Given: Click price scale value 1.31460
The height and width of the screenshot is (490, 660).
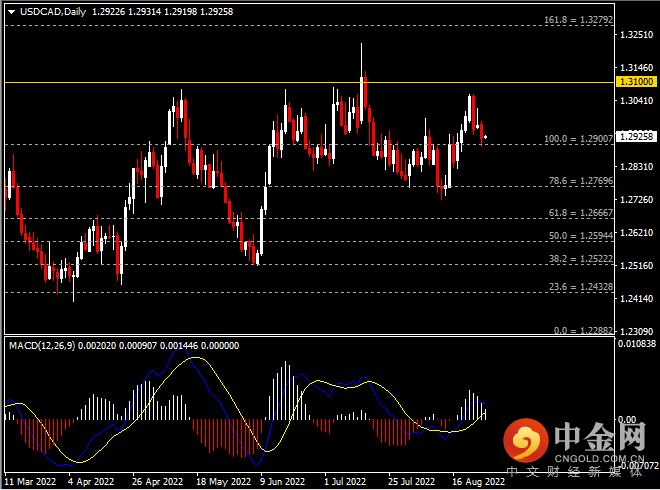Looking at the screenshot, I should click(636, 67).
